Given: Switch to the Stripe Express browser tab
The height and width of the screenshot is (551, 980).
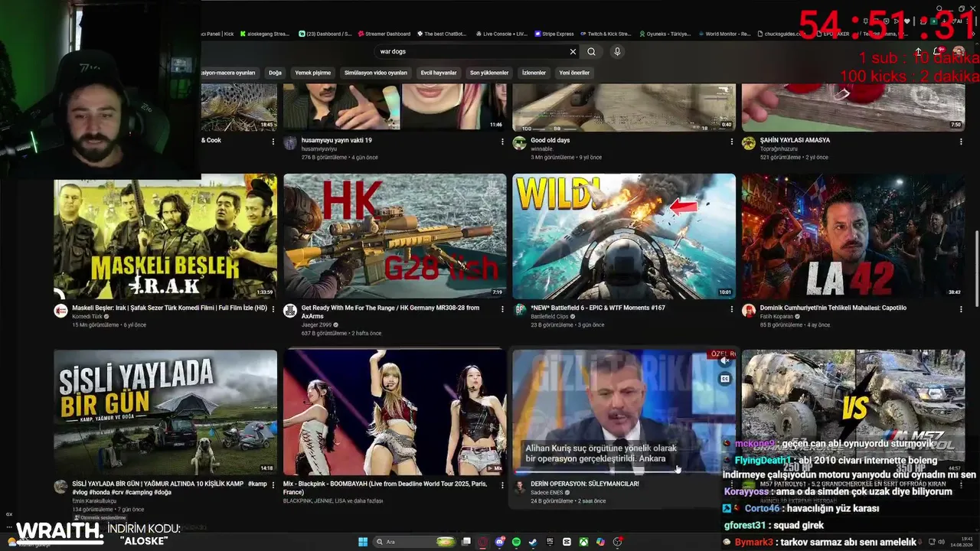Looking at the screenshot, I should click(554, 34).
